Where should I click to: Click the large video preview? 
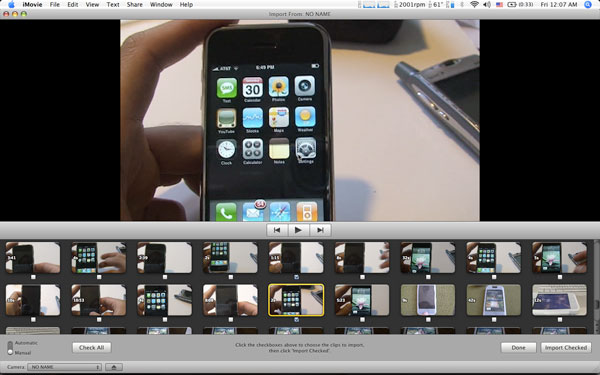coord(300,120)
